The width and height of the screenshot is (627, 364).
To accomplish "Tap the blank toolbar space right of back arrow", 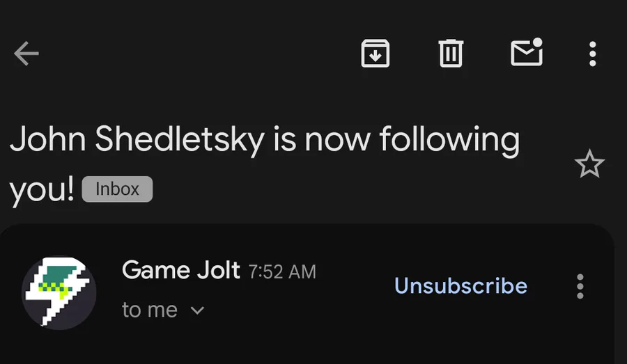I will point(195,53).
